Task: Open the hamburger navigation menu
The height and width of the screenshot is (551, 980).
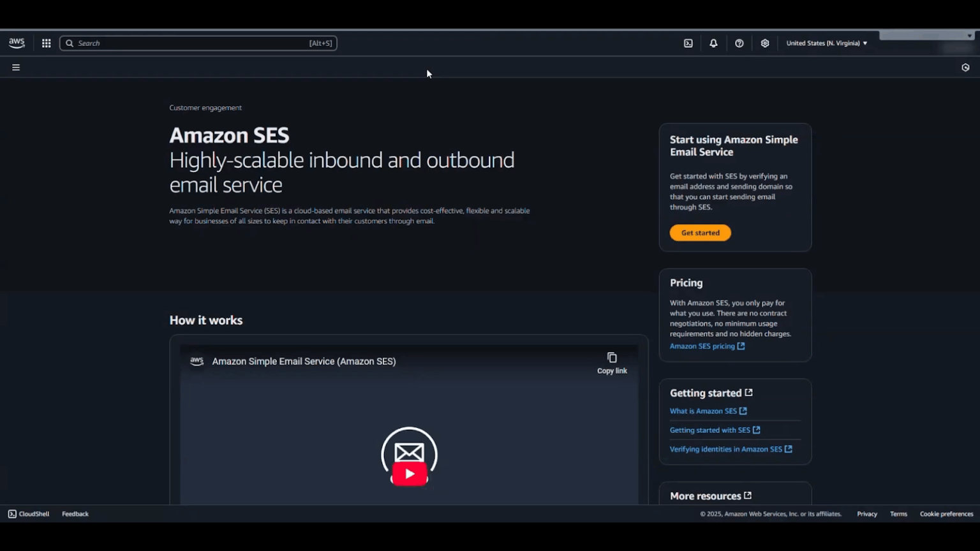Action: pos(16,67)
